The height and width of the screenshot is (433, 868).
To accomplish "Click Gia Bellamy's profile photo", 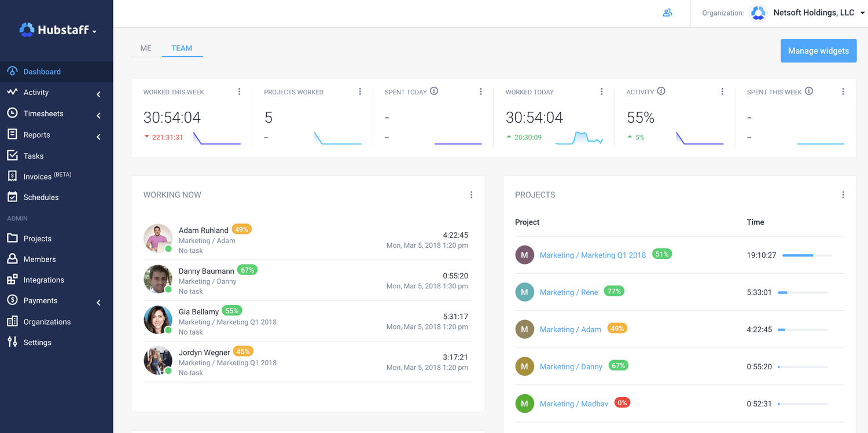I will point(157,320).
